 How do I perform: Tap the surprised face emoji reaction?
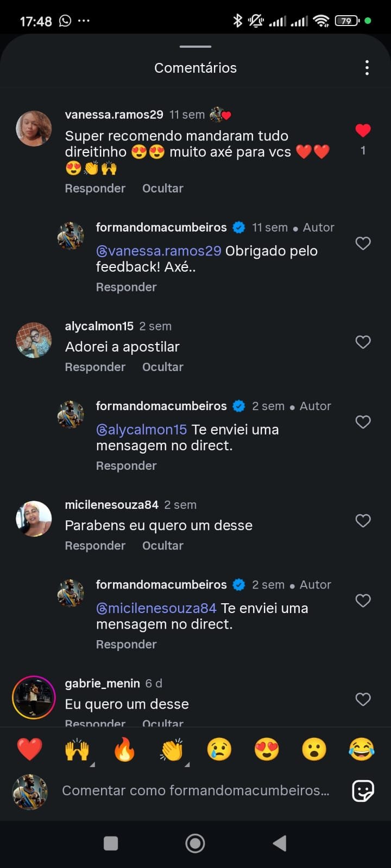point(314,750)
